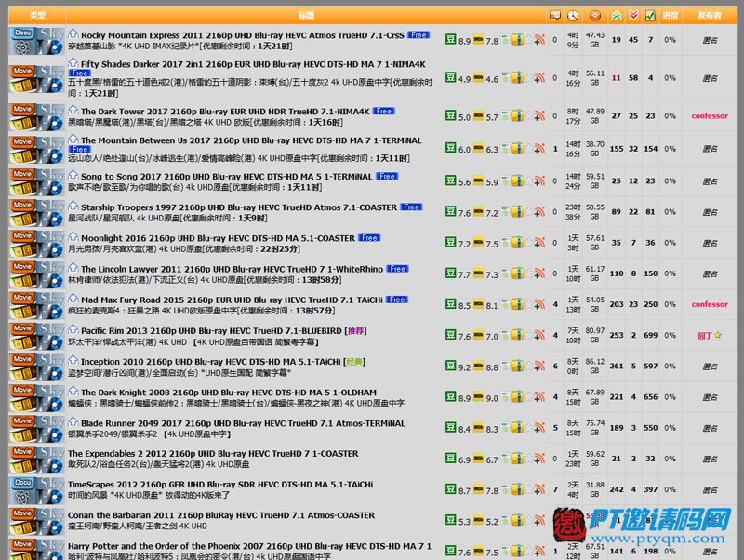Open Starship Troopers 1997 torrent link
Image resolution: width=744 pixels, height=560 pixels.
click(x=239, y=207)
